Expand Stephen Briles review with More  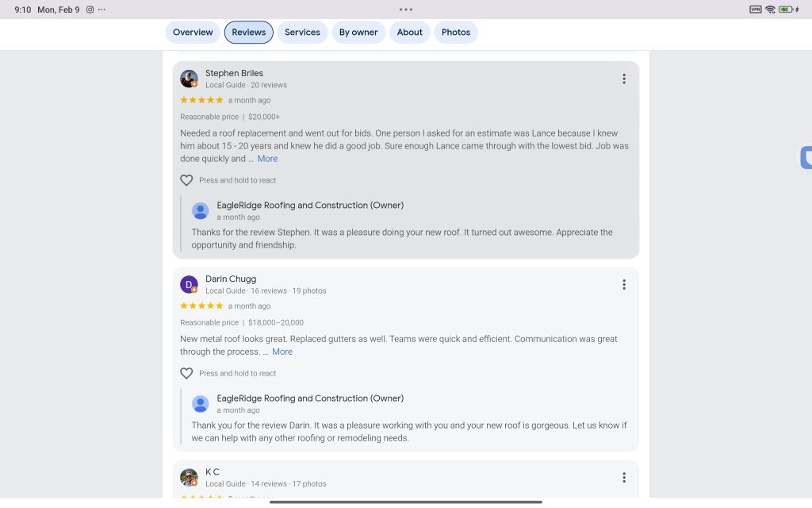tap(268, 159)
